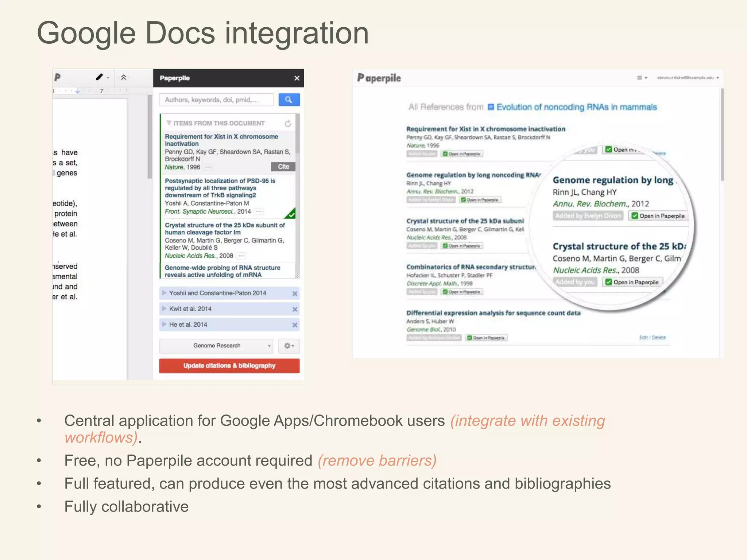Remove Yoshii and Constantine-Paton 2014 citation
This screenshot has height=560, width=747.
295,293
